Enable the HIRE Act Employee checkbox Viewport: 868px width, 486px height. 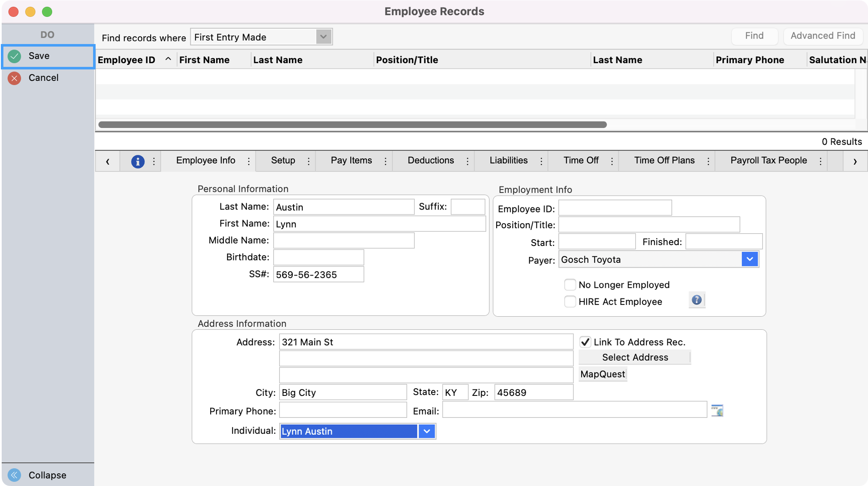pyautogui.click(x=570, y=302)
